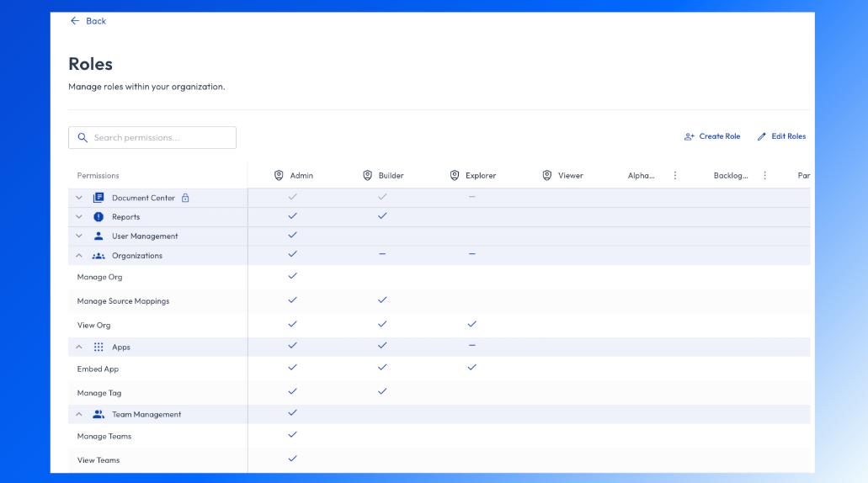Click the Reports alert icon
This screenshot has width=868, height=483.
click(x=99, y=217)
